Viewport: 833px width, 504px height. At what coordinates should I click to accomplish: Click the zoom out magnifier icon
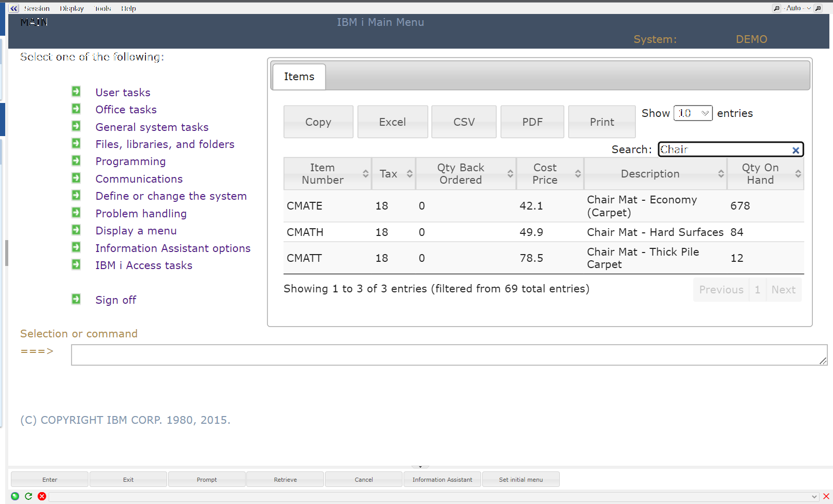776,8
